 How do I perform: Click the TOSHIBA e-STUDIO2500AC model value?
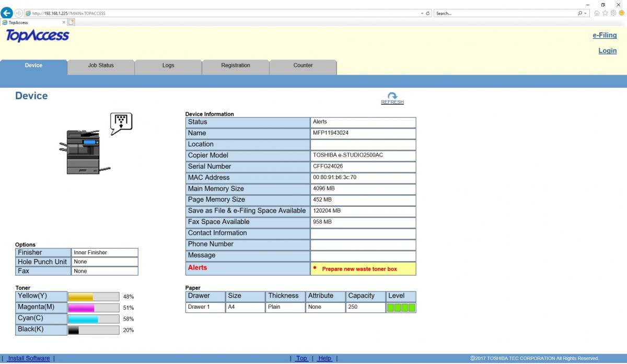(348, 155)
